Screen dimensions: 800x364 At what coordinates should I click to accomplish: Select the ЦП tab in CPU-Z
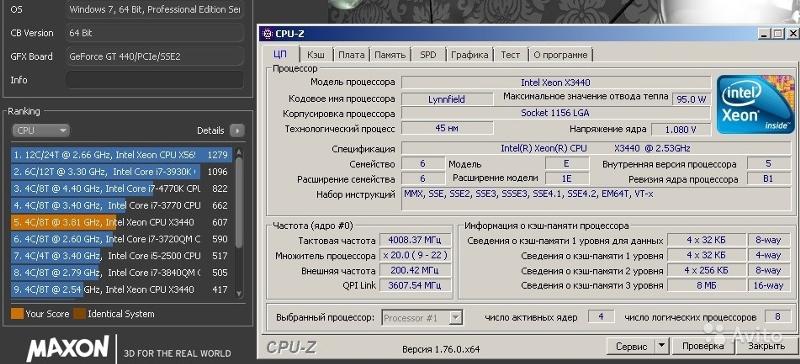(x=280, y=54)
